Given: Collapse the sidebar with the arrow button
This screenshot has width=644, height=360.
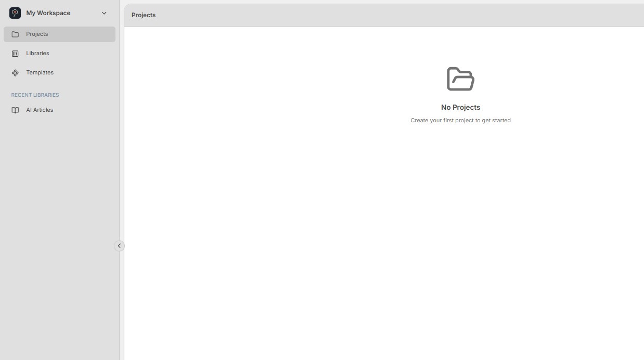Looking at the screenshot, I should click(x=119, y=246).
